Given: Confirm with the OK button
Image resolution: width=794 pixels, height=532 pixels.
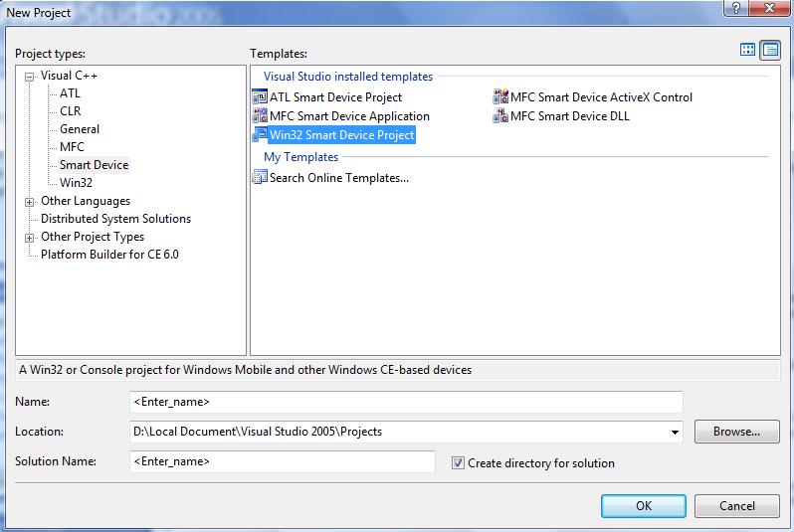Looking at the screenshot, I should point(644,506).
